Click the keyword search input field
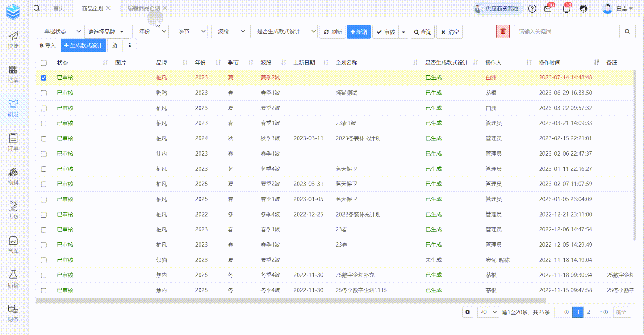 coord(566,32)
